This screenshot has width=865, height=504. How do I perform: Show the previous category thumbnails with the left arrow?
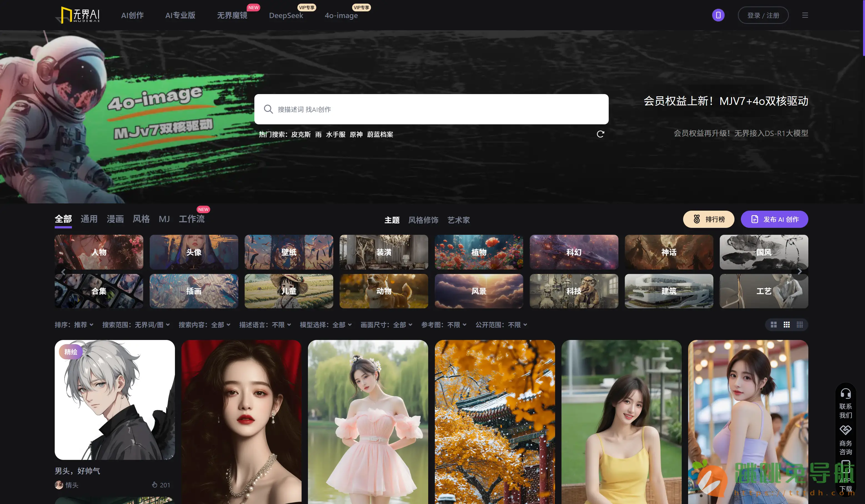click(63, 271)
